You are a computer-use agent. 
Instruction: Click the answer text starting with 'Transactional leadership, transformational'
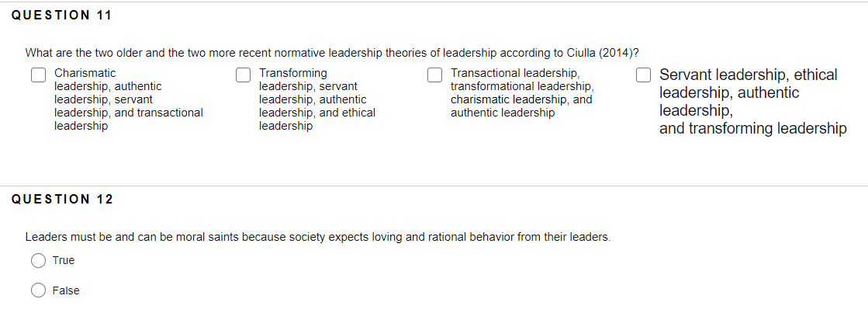(x=523, y=93)
